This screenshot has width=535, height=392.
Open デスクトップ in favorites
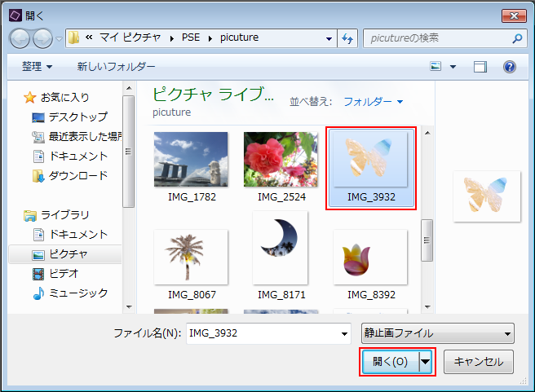click(78, 117)
